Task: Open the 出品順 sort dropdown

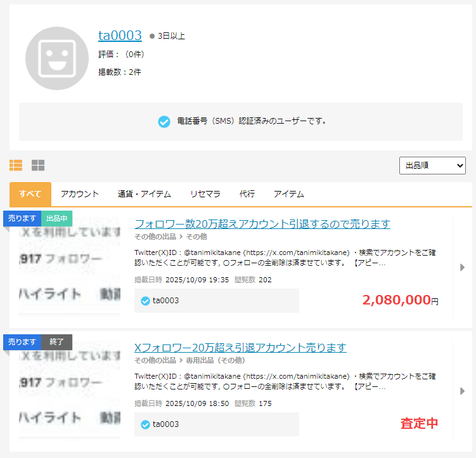Action: (x=432, y=166)
